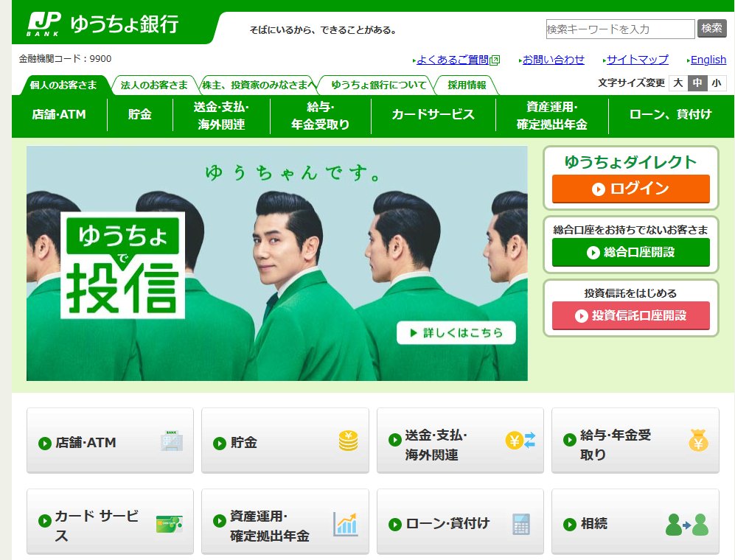The width and height of the screenshot is (735, 560).
Task: Open the サイトマップ link
Action: pos(637,60)
